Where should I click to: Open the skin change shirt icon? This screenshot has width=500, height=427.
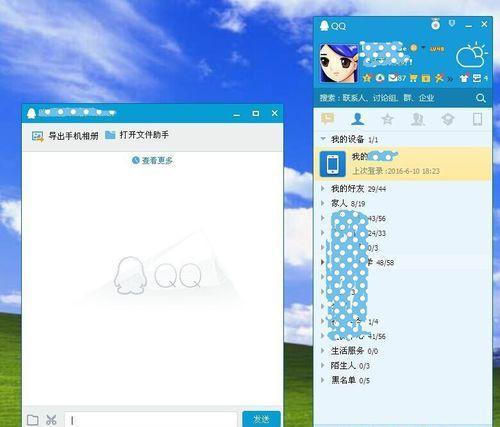[464, 78]
